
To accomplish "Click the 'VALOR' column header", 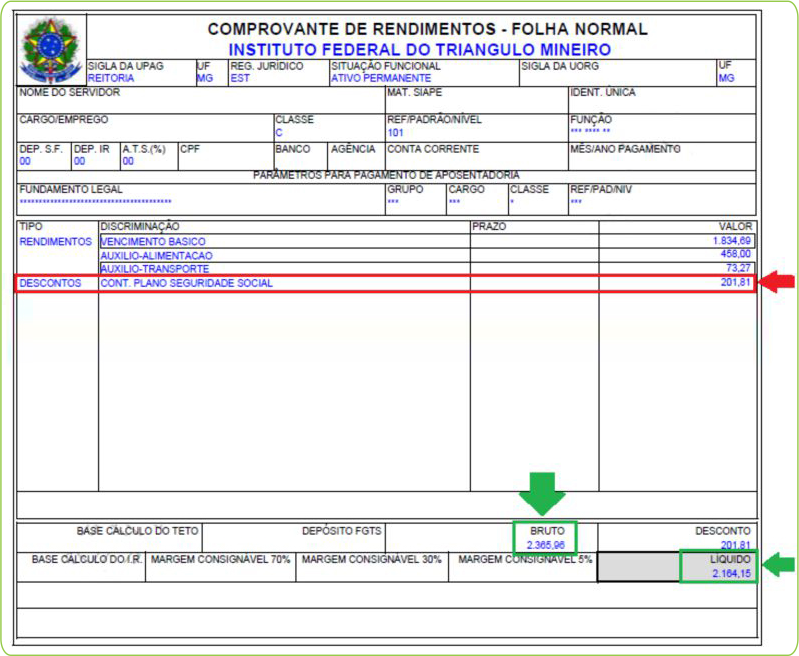I will tap(735, 226).
